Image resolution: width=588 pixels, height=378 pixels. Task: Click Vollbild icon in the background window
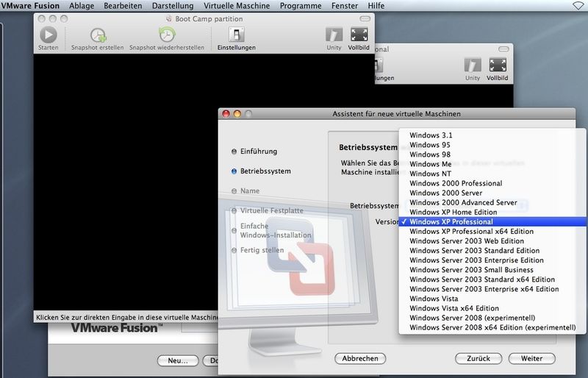click(498, 65)
